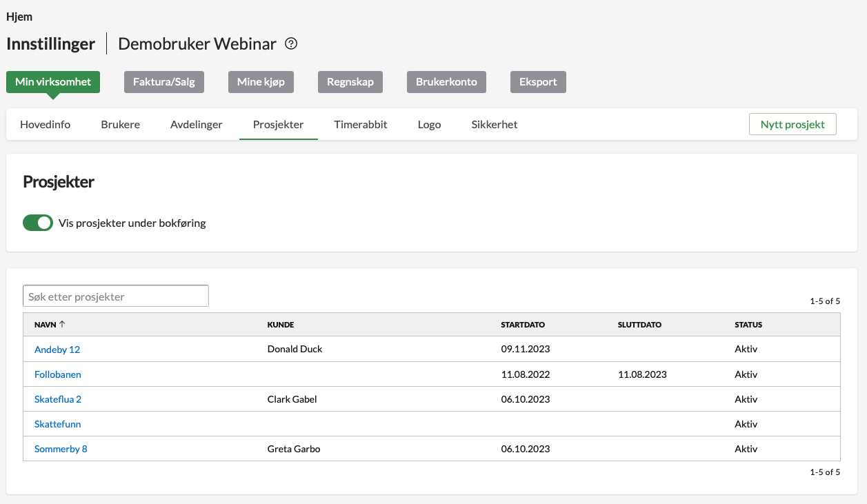Sort by the STARTDATO column header

pyautogui.click(x=523, y=325)
